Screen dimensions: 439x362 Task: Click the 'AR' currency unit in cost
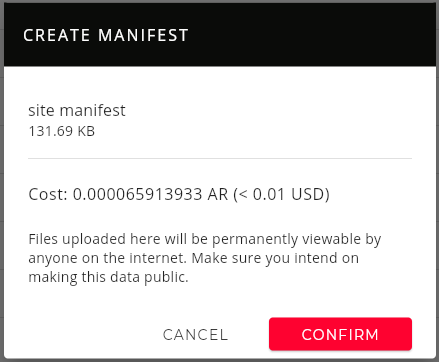click(x=218, y=194)
